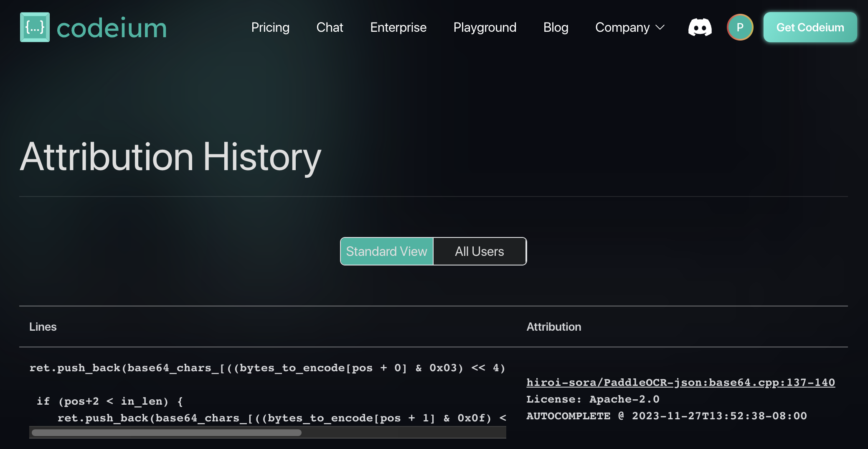Open the user profile avatar P
The height and width of the screenshot is (449, 868).
click(740, 27)
